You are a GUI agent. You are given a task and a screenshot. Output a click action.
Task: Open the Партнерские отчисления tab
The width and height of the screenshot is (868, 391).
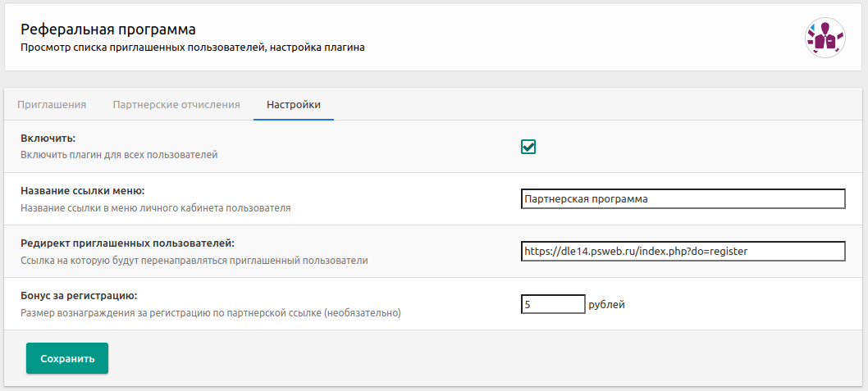(176, 105)
